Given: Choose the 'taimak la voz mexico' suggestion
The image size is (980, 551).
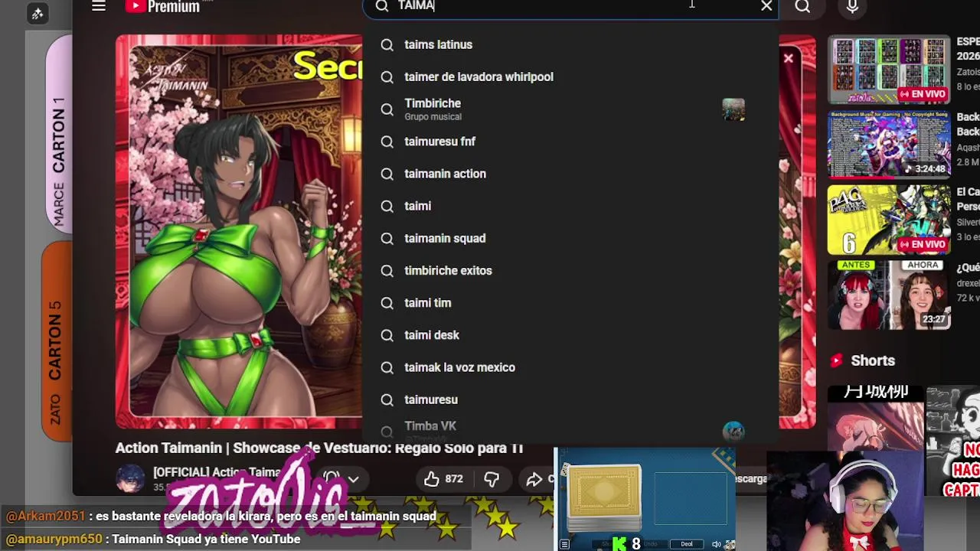Looking at the screenshot, I should [x=570, y=367].
